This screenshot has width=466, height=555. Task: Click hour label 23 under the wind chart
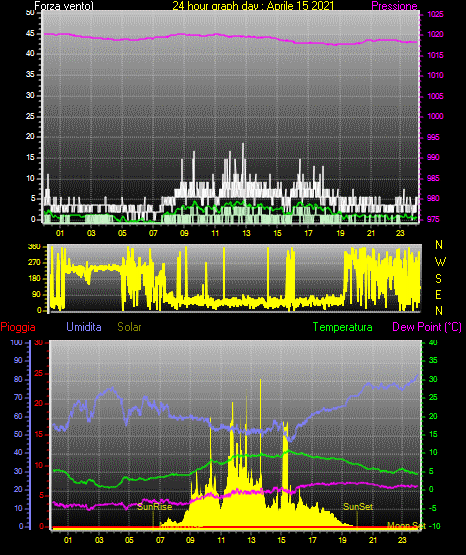point(400,233)
